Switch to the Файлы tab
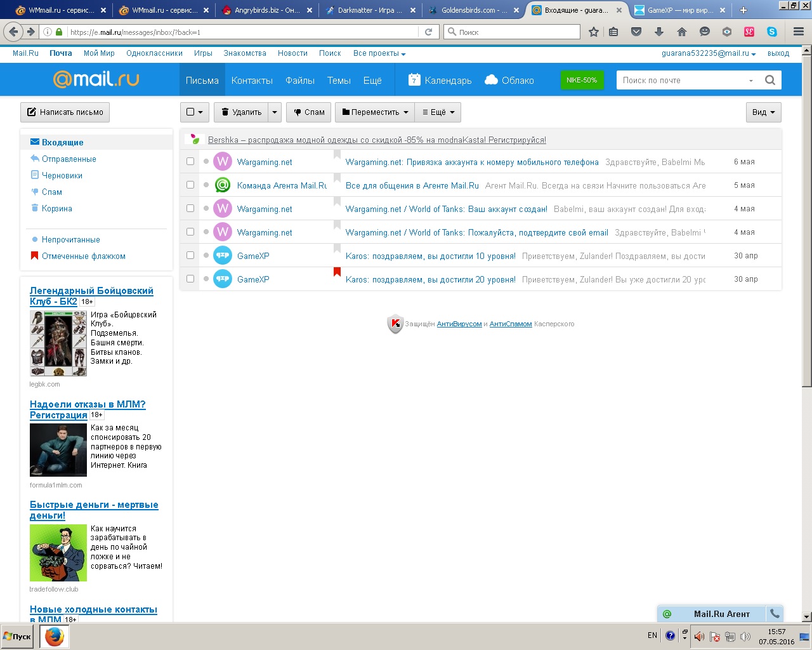 coord(300,81)
